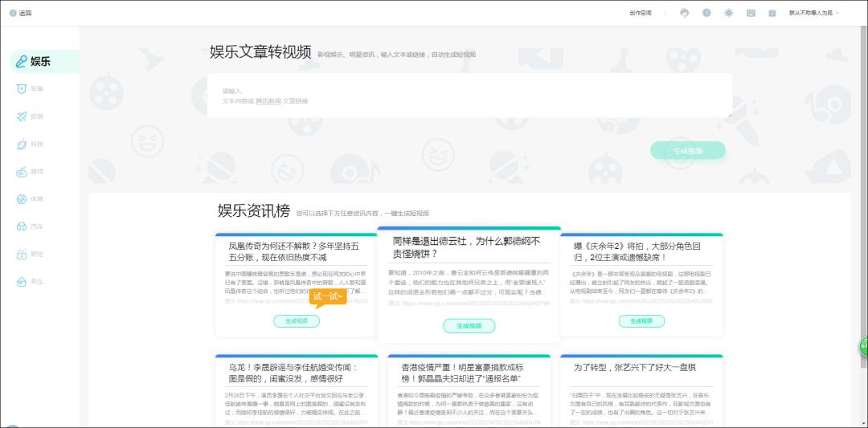The width and height of the screenshot is (868, 428).
Task: Focus the article text input box
Action: (469, 96)
